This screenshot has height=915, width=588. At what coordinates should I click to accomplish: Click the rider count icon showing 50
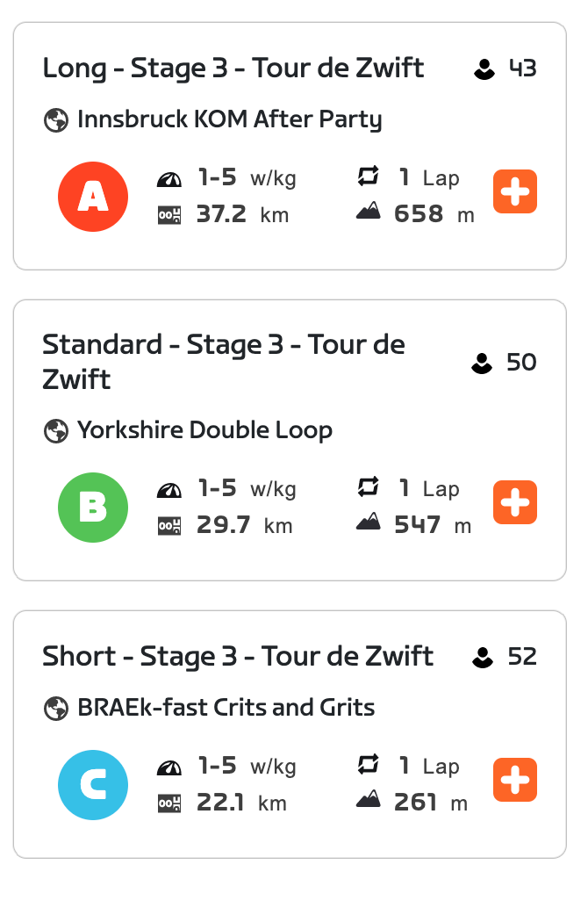(482, 363)
